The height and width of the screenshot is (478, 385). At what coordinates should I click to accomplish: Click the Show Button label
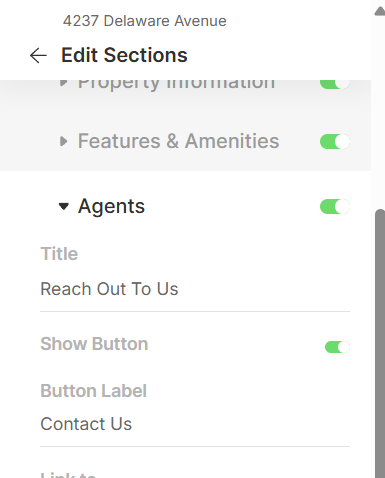point(94,344)
